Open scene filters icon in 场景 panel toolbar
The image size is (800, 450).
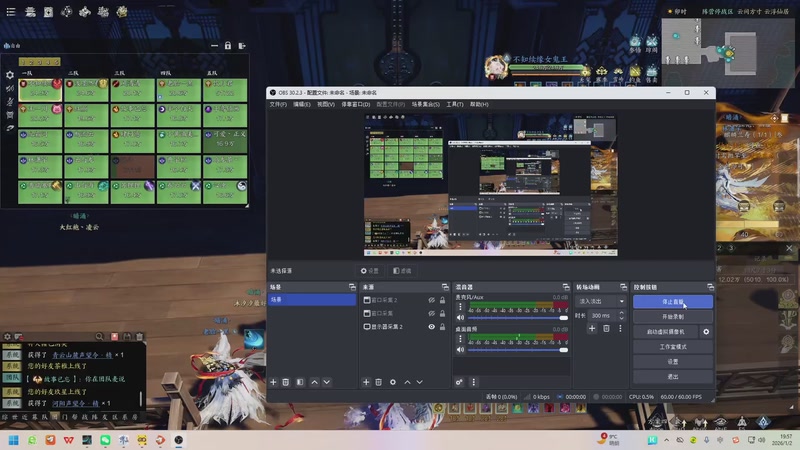tap(300, 382)
